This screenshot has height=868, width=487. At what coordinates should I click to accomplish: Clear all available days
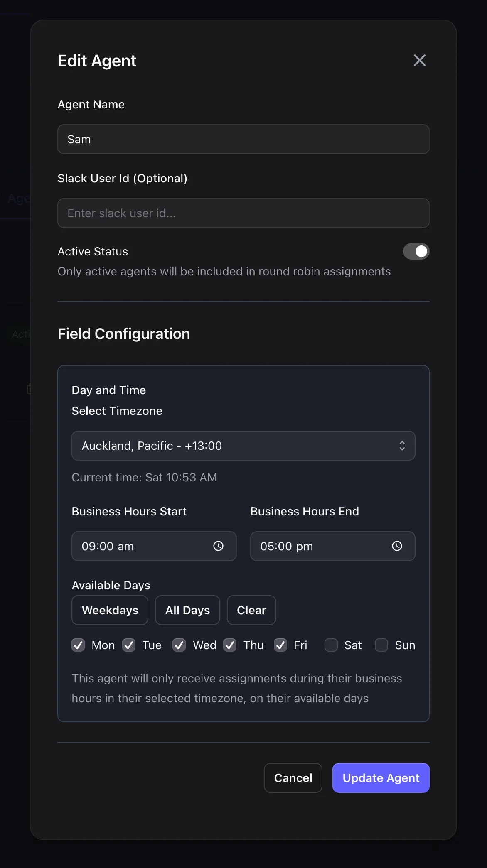click(251, 610)
